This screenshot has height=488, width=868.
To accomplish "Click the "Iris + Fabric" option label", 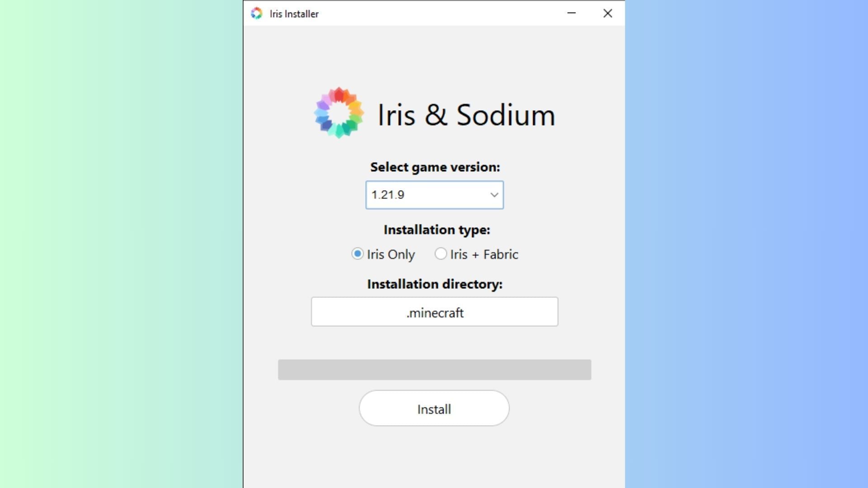I will coord(484,254).
